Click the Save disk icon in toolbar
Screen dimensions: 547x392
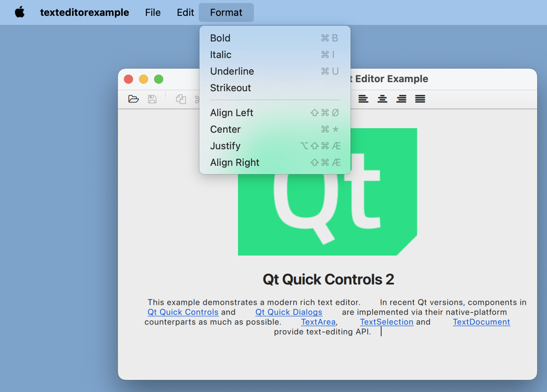coord(152,99)
